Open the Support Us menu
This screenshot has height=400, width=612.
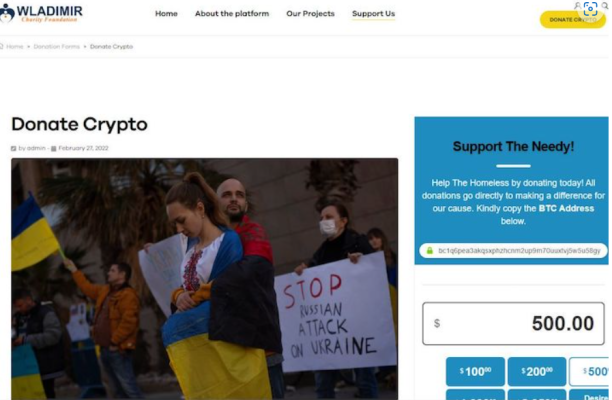374,14
